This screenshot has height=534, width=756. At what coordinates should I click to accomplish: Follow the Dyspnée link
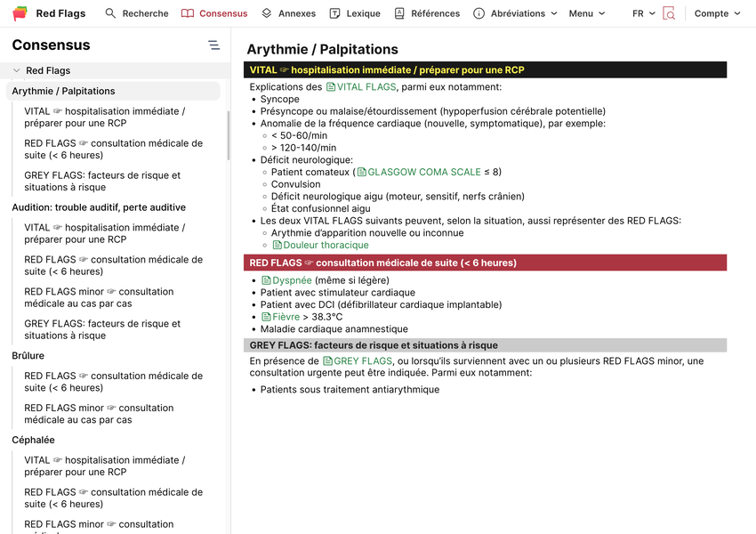click(292, 280)
